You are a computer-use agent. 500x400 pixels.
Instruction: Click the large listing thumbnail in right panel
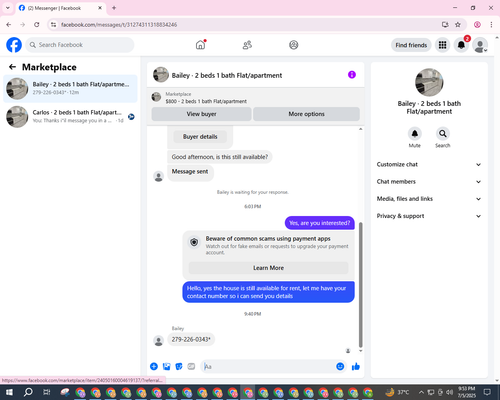(x=429, y=82)
